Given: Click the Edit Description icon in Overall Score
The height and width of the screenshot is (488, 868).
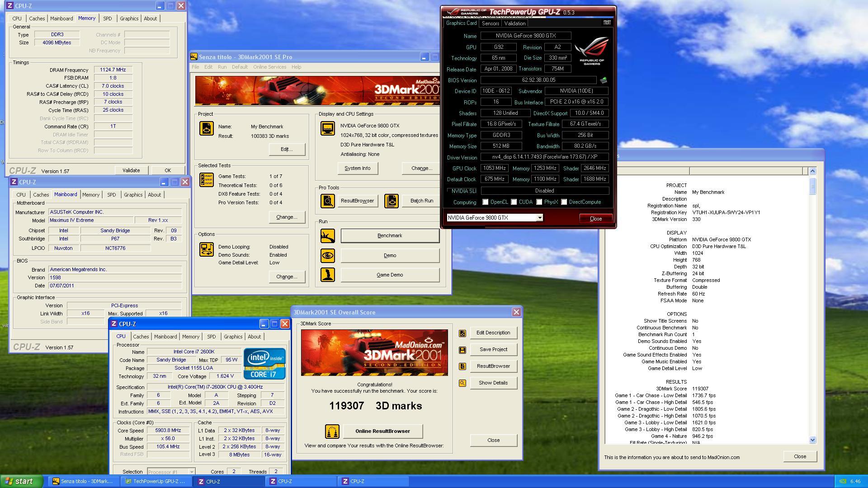Looking at the screenshot, I should tap(462, 333).
